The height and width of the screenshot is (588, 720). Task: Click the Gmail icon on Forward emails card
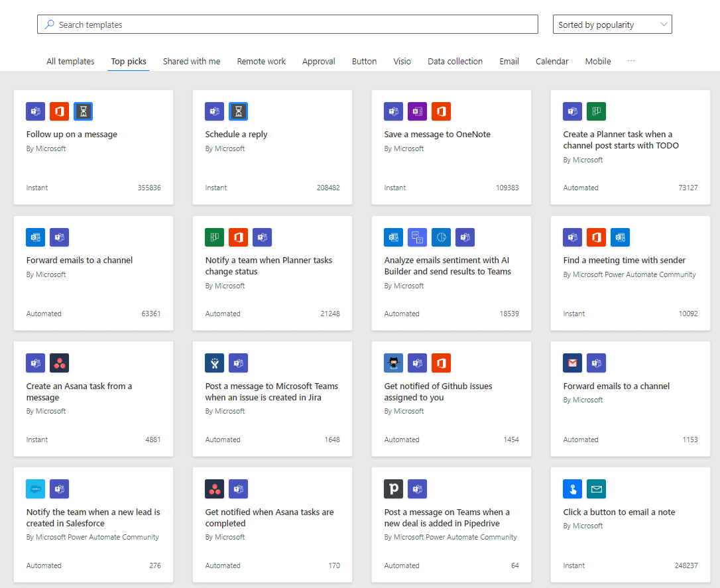(573, 363)
